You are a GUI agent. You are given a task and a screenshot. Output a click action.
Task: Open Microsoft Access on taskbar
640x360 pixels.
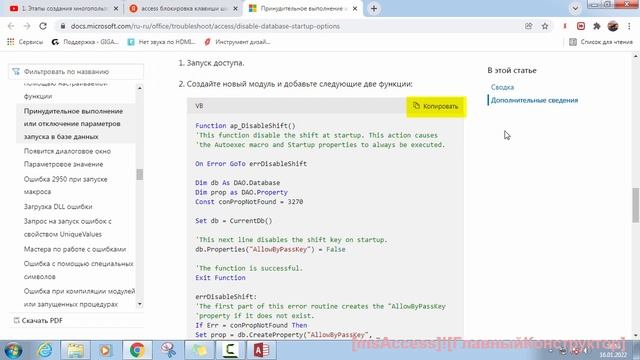261,350
